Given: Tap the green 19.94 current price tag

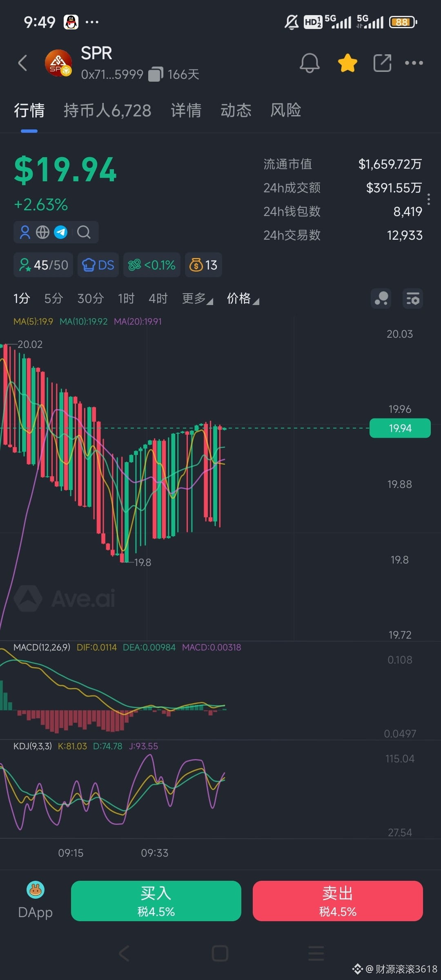Looking at the screenshot, I should coord(400,428).
